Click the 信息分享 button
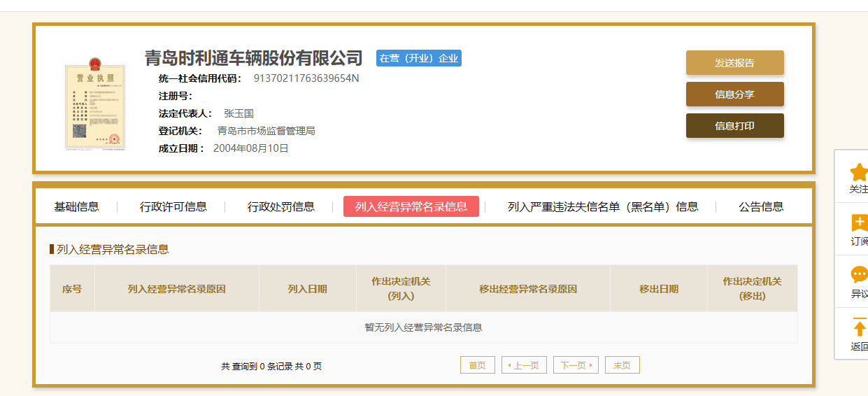Image resolution: width=868 pixels, height=396 pixels. [x=734, y=94]
